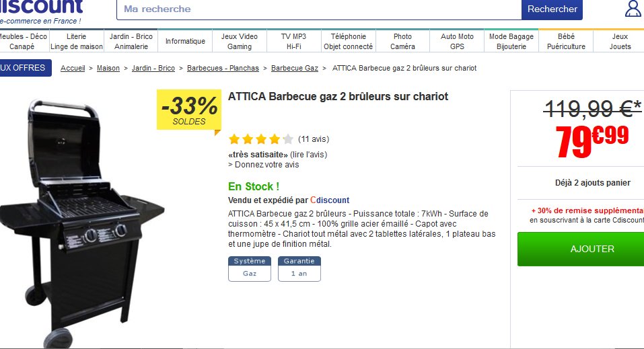The image size is (644, 349).
Task: Read reviews via the lire l'avis link
Action: point(308,154)
